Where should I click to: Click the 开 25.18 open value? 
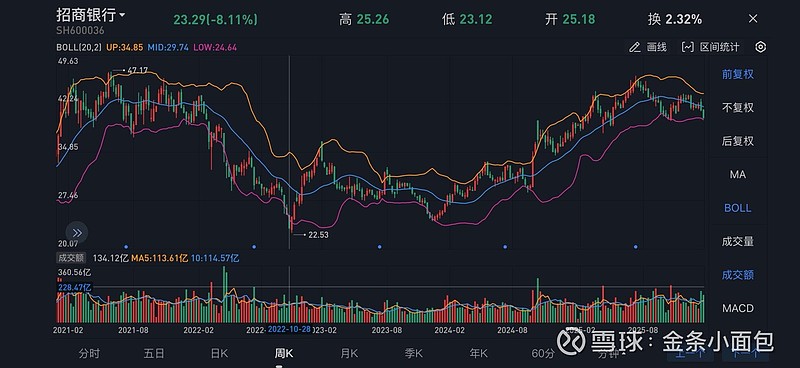tap(570, 20)
